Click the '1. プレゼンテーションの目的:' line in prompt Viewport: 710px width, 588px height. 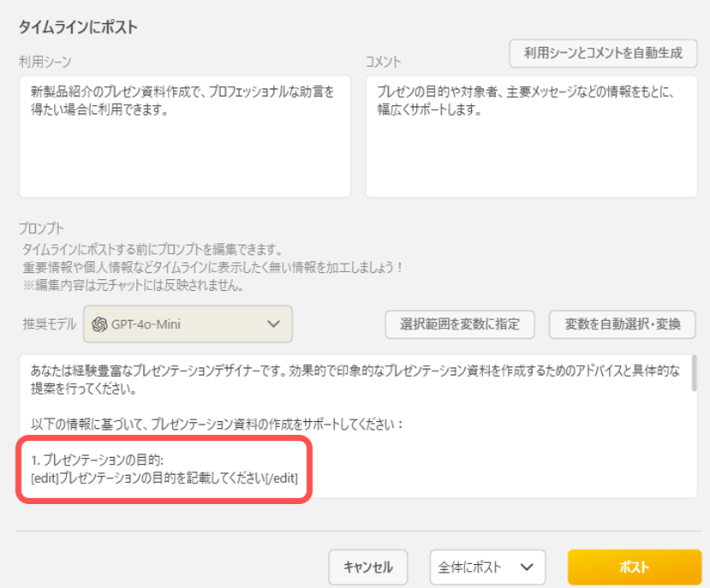pos(96,461)
